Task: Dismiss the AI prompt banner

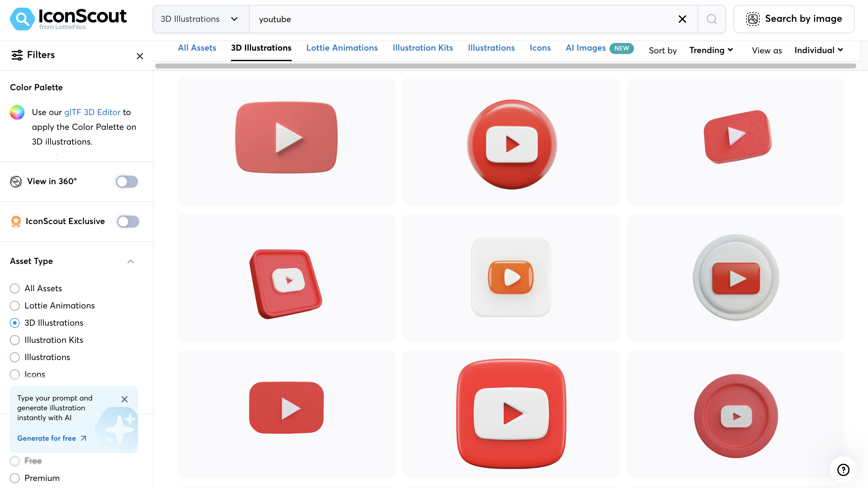Action: coord(124,399)
